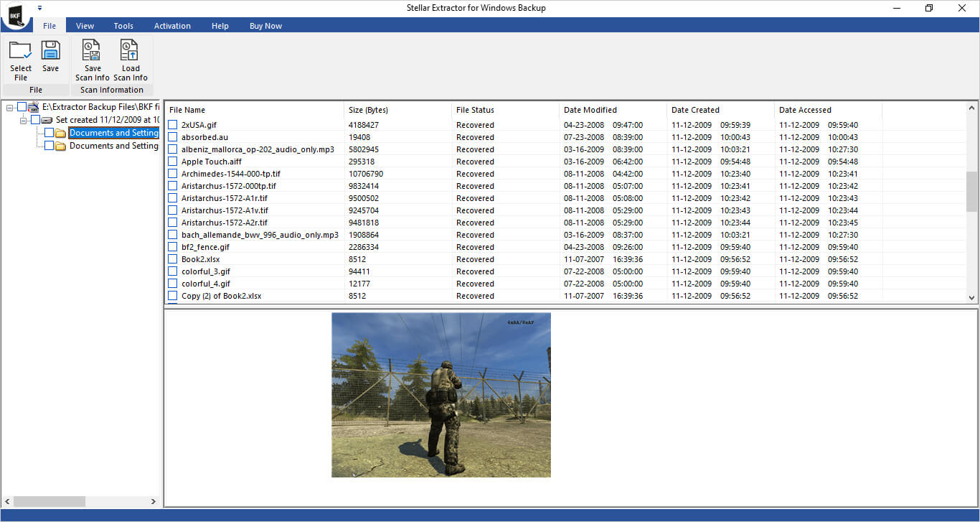This screenshot has width=980, height=522.
Task: Tick checkbox of highlighted Documents and Settings folder
Action: [x=49, y=133]
